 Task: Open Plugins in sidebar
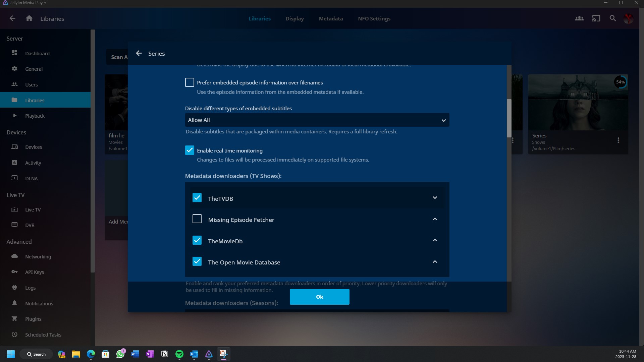pyautogui.click(x=33, y=319)
